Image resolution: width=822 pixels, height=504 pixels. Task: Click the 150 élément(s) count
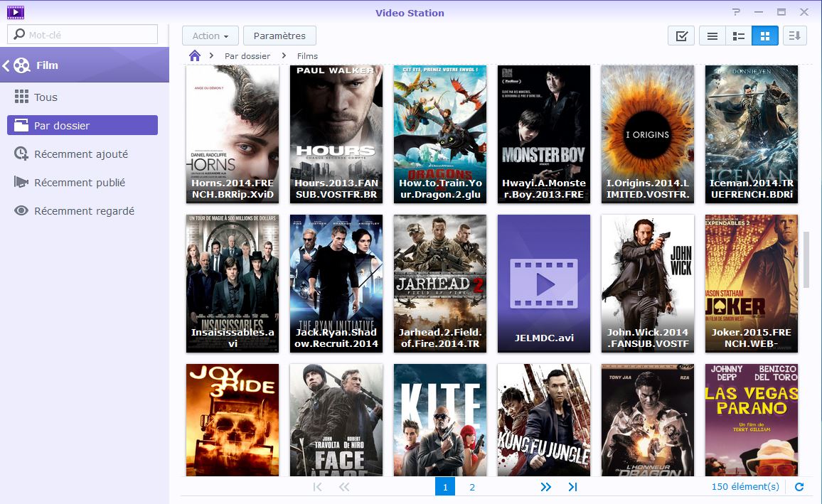[x=745, y=487]
